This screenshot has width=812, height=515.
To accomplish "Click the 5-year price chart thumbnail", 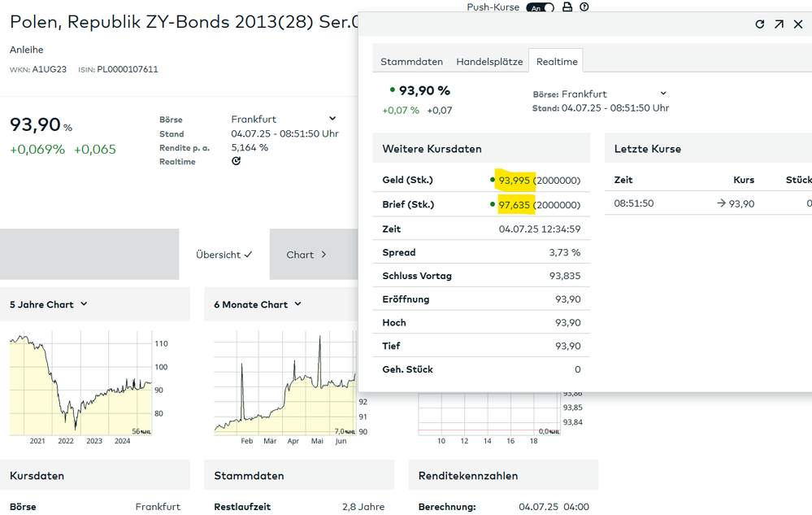I will click(81, 382).
